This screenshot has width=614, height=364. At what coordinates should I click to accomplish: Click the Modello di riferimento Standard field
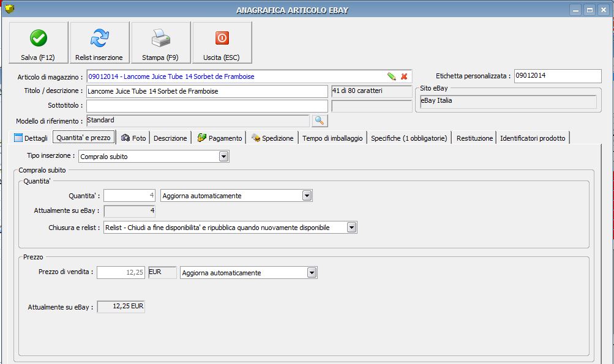tap(198, 121)
